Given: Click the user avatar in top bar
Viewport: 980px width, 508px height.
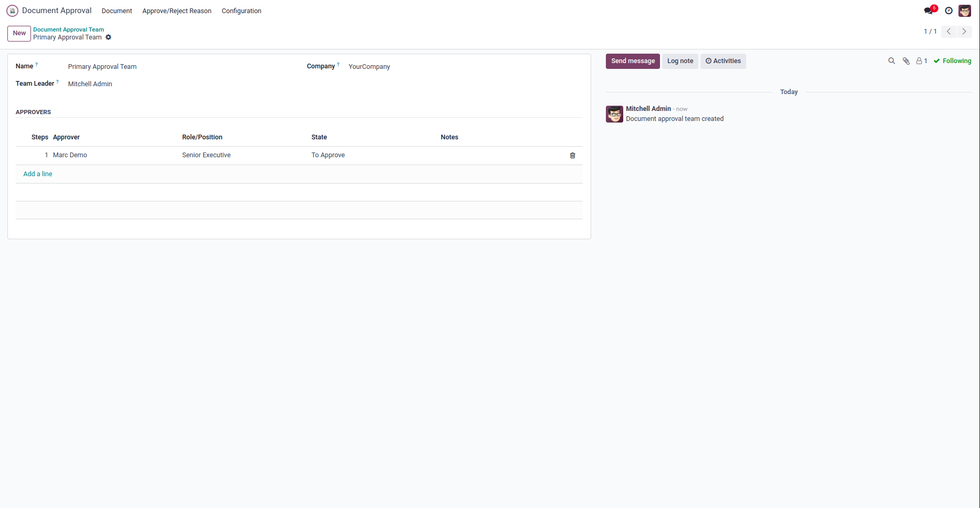Looking at the screenshot, I should (965, 11).
